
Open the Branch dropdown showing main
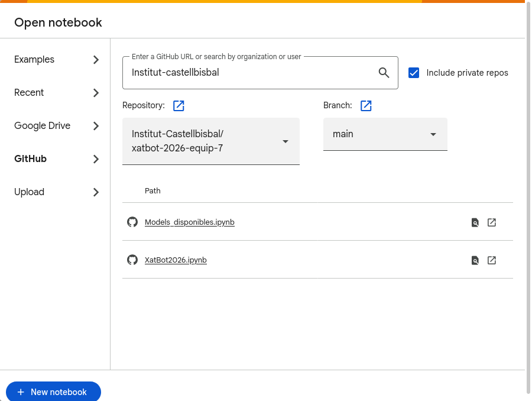coord(385,134)
